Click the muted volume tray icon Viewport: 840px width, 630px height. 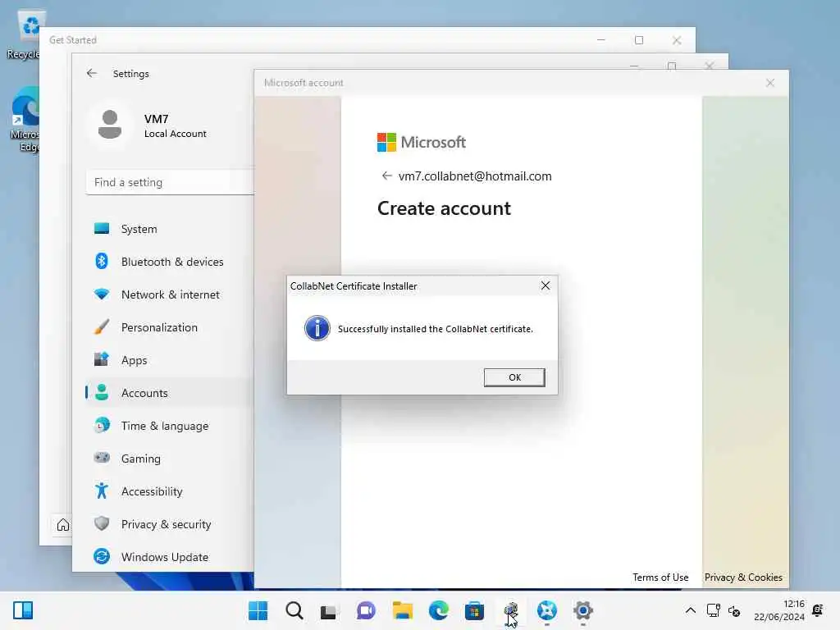click(x=734, y=610)
